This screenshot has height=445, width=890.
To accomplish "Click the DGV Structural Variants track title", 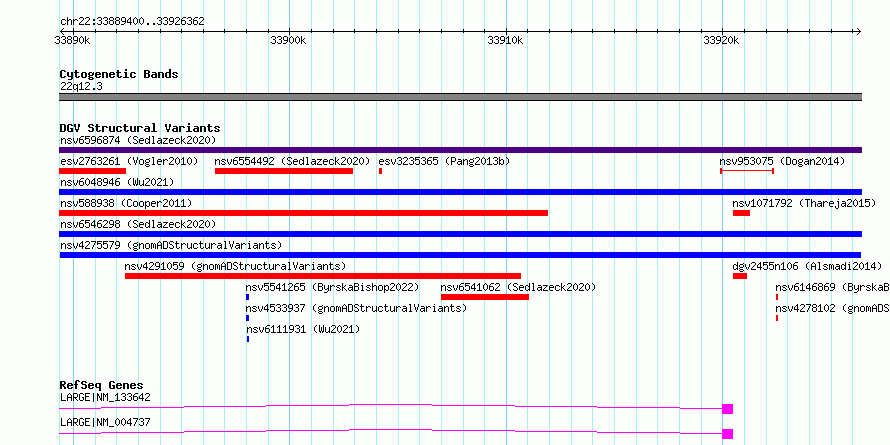I will click(140, 128).
